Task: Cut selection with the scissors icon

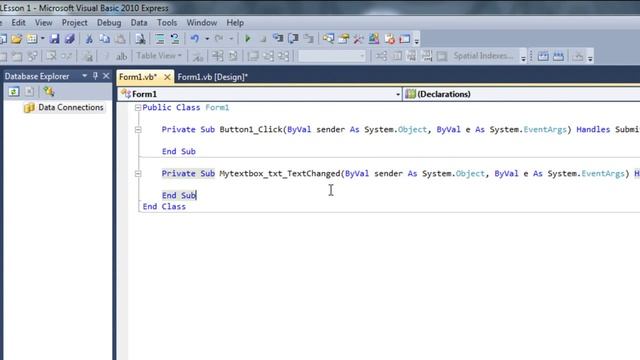Action: [89, 39]
